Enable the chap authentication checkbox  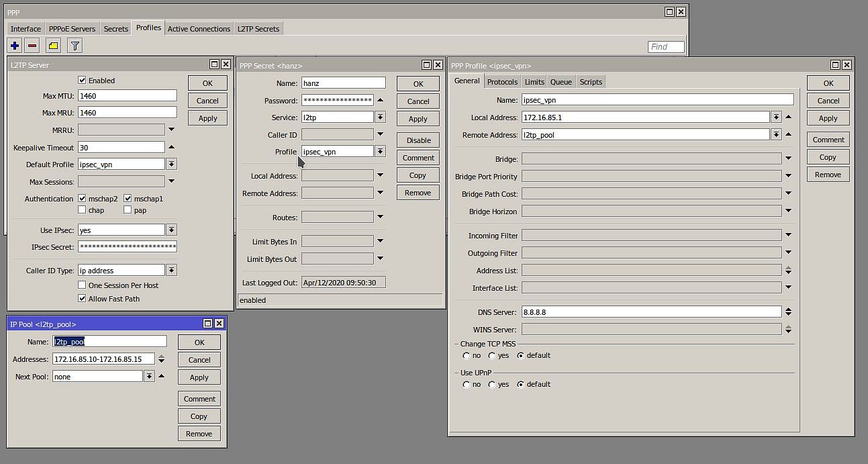82,210
